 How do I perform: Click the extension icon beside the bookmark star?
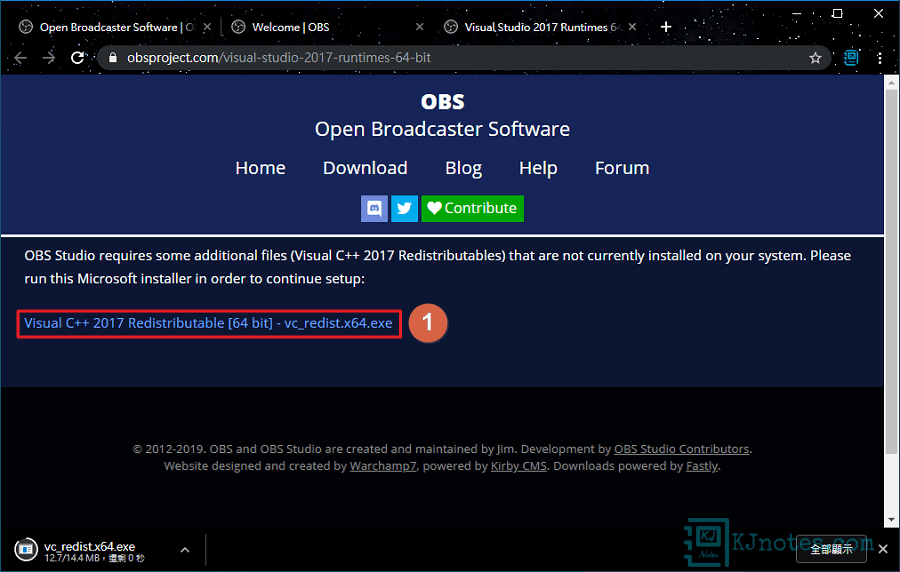850,58
